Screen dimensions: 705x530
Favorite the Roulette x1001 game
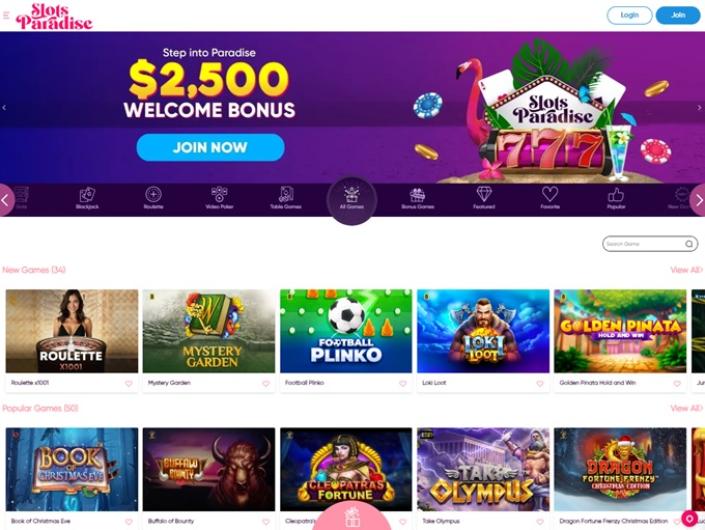coord(129,383)
